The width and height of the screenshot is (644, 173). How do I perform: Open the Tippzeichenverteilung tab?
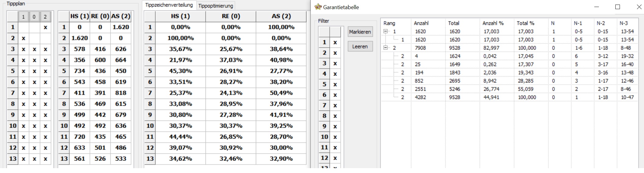[169, 5]
